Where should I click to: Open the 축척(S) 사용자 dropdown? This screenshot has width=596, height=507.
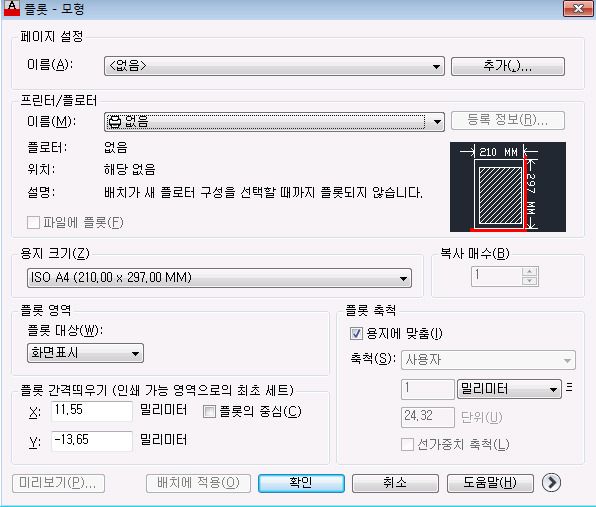[x=488, y=360]
